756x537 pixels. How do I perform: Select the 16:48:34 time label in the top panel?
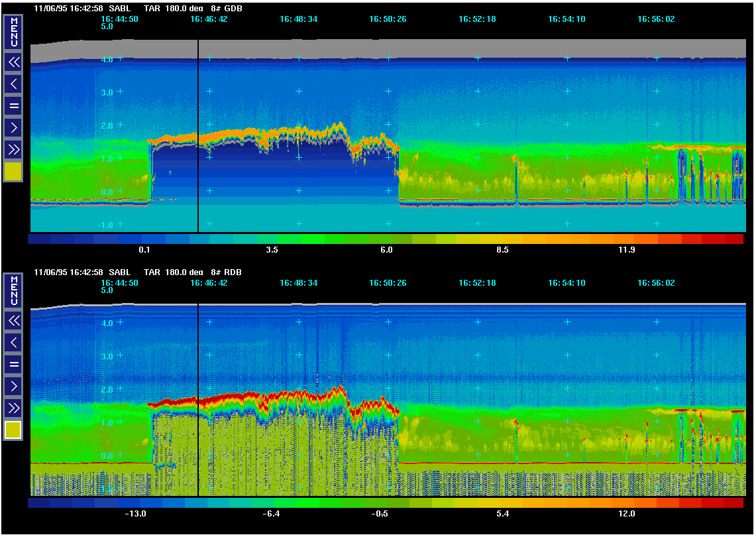[298, 19]
